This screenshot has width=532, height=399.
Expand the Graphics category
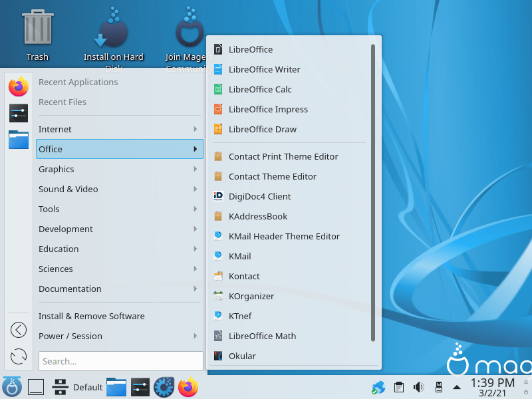[120, 170]
